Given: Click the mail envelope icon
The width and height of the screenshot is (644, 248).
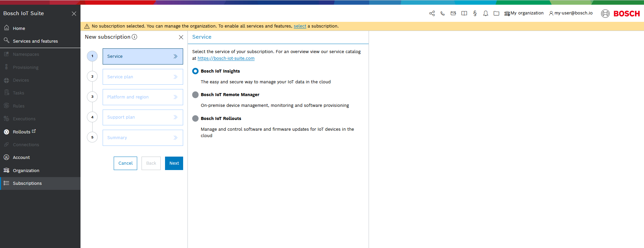Looking at the screenshot, I should coord(453,13).
